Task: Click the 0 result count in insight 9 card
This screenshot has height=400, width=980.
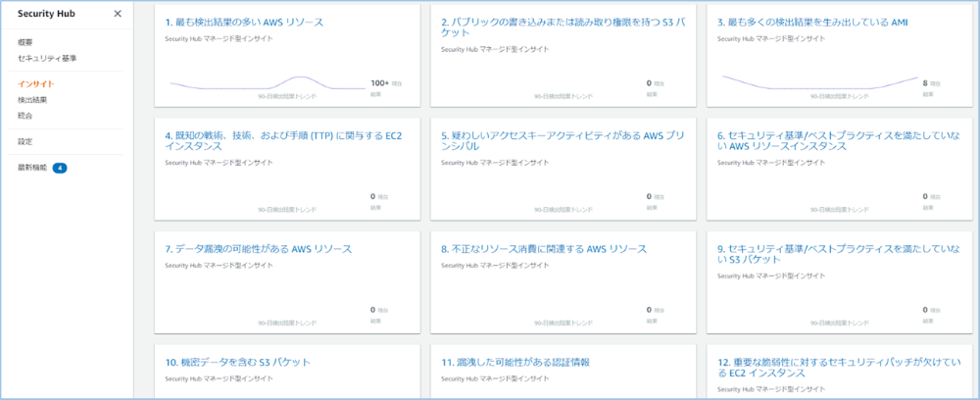Action: click(x=925, y=310)
